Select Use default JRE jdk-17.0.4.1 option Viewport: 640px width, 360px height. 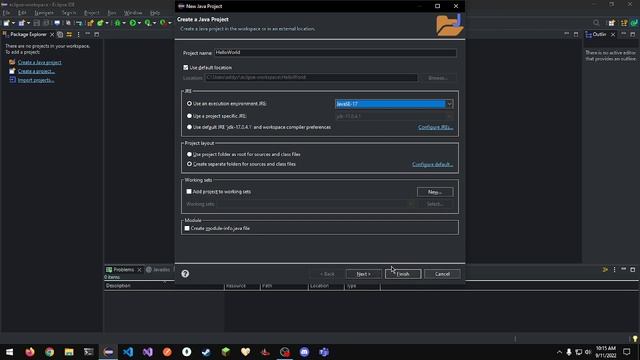click(x=189, y=127)
